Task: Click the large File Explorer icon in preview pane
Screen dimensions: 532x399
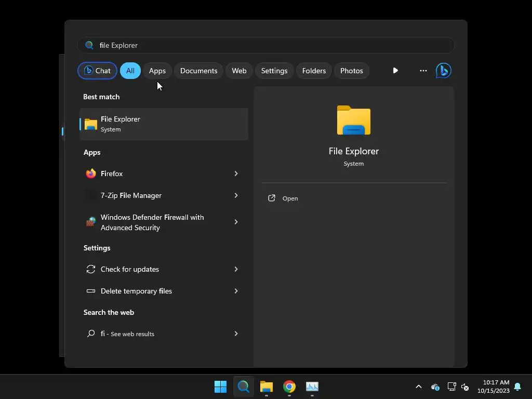Action: [353, 121]
